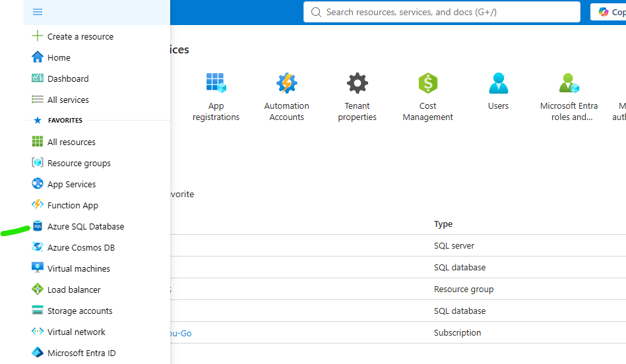Screen dimensions: 626x364
Task: Click the Microsoft Entra roles and... label
Action: (569, 111)
